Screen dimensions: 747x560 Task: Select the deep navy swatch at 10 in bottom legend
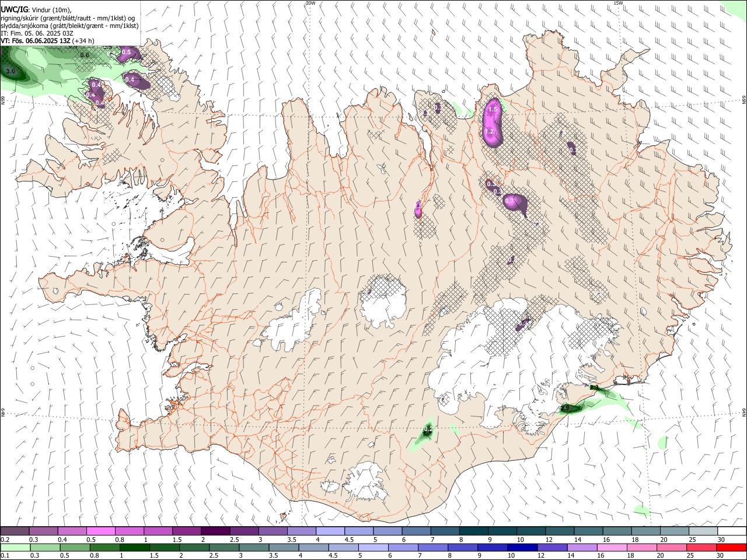(x=522, y=548)
